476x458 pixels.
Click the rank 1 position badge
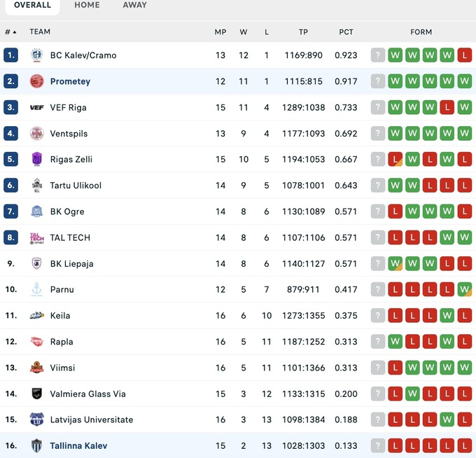point(10,55)
